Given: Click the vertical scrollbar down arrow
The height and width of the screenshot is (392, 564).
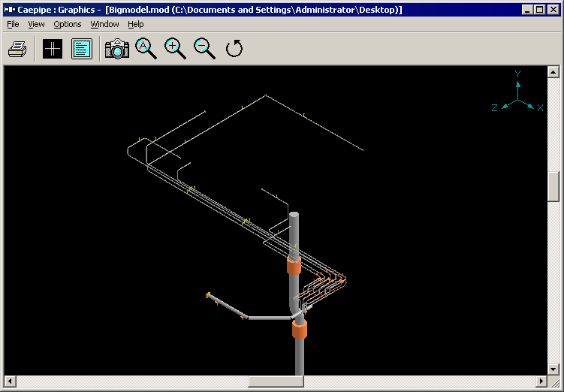Looking at the screenshot, I should tap(553, 369).
